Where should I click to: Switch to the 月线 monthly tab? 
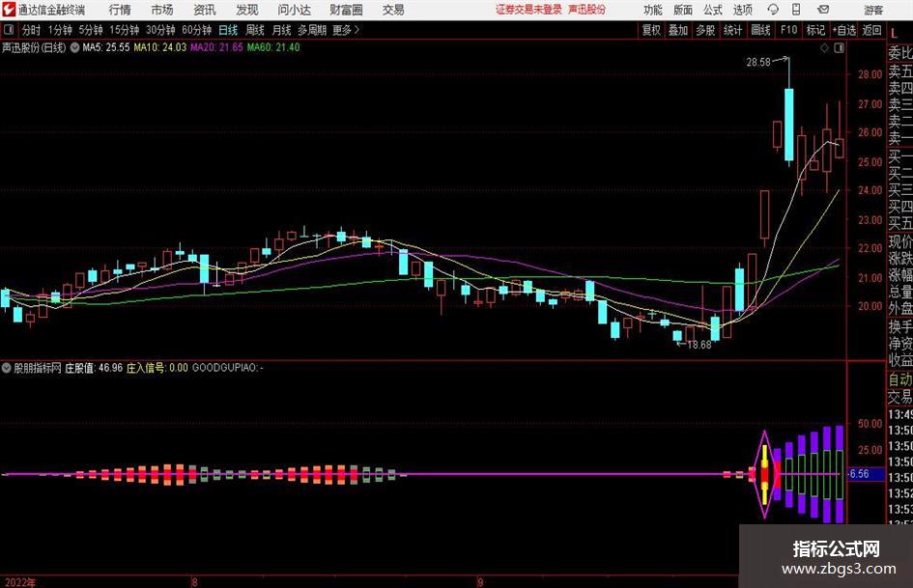(x=282, y=30)
